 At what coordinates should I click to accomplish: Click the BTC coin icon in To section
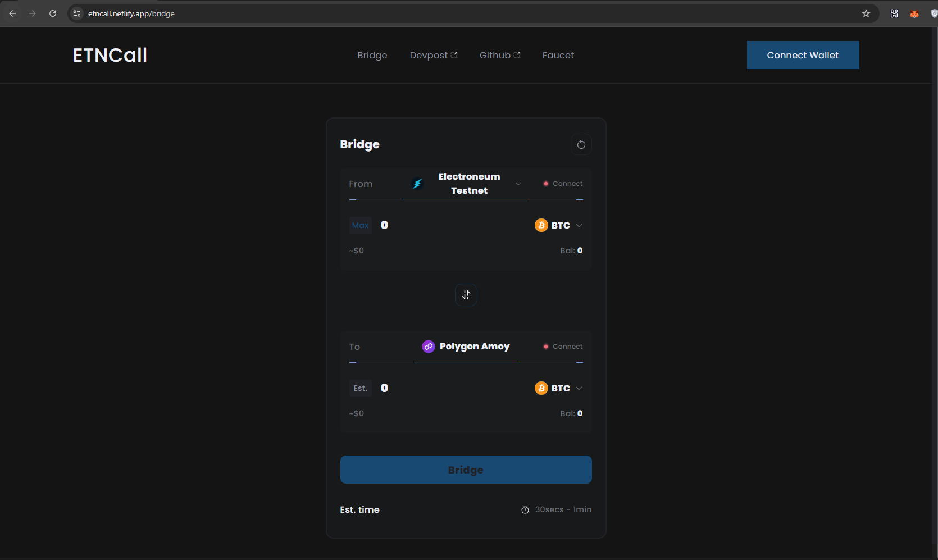(541, 388)
